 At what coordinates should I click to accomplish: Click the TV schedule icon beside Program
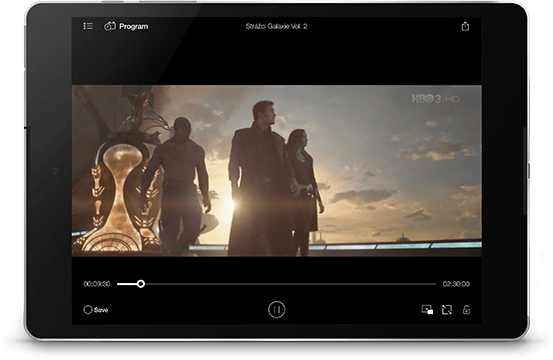(x=109, y=26)
